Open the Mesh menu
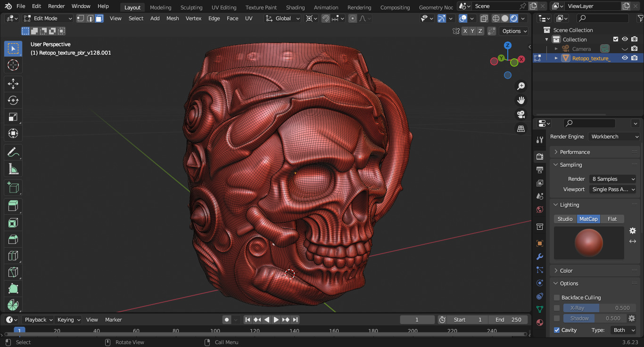The height and width of the screenshot is (347, 644). point(173,18)
